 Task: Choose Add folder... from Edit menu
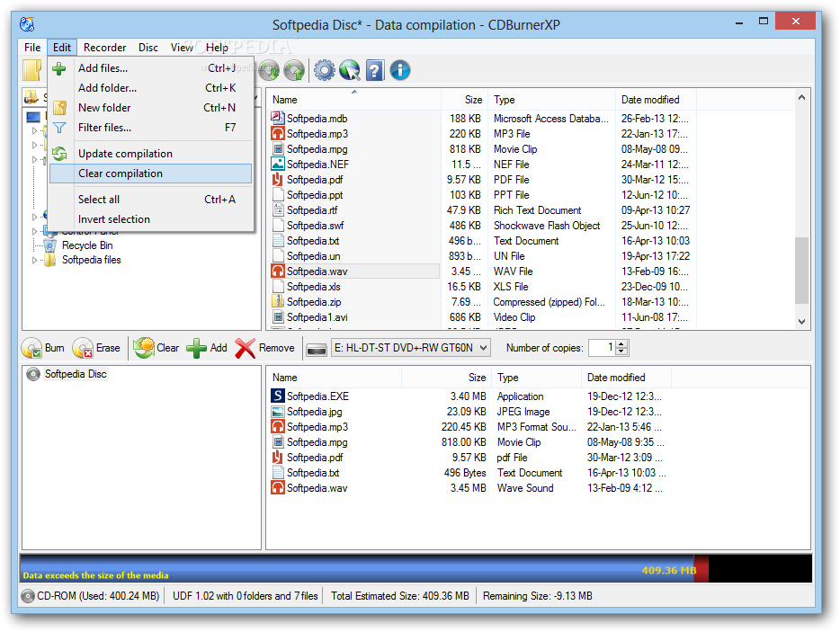(x=150, y=88)
